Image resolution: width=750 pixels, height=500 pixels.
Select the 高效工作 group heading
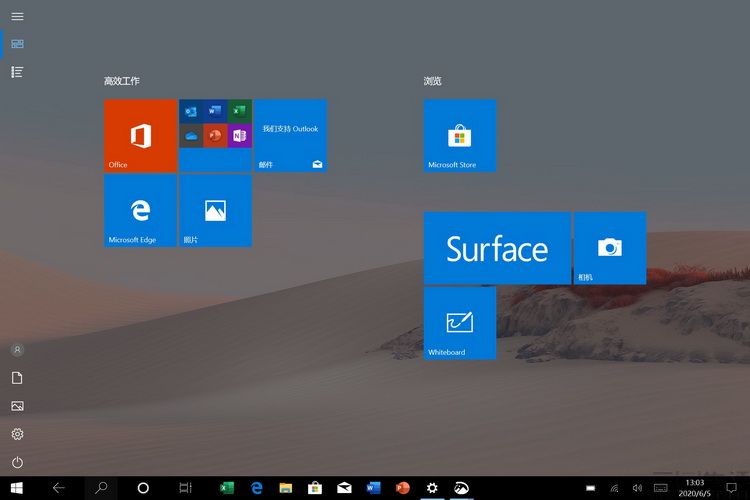click(x=122, y=81)
